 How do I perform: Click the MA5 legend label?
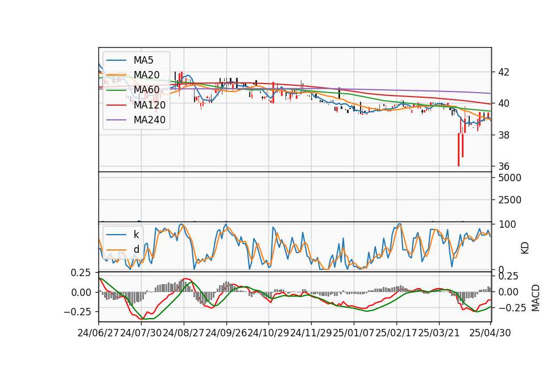click(143, 60)
